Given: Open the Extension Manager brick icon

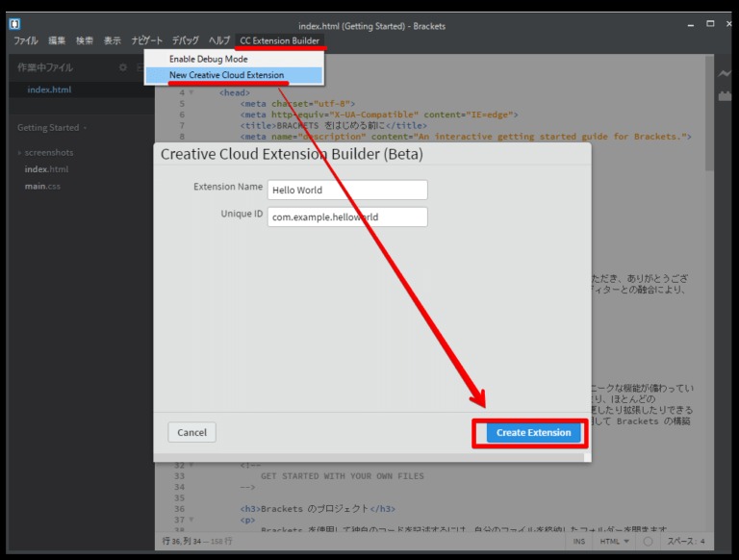Looking at the screenshot, I should pos(725,95).
